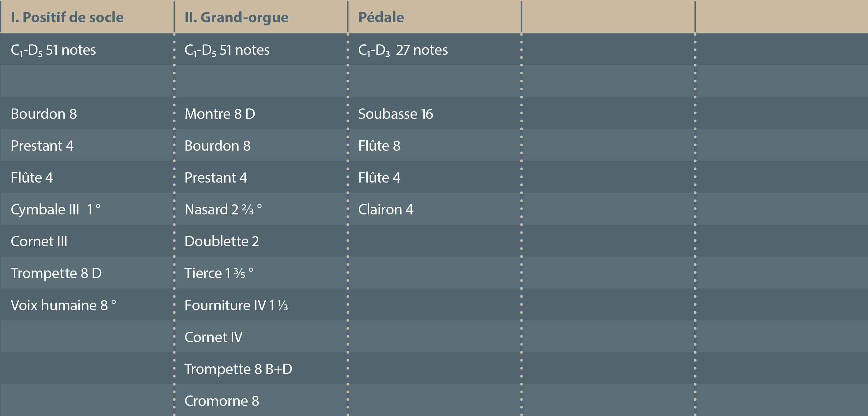This screenshot has height=416, width=868.
Task: Click the 'Doublette 2' entry
Action: (x=222, y=241)
